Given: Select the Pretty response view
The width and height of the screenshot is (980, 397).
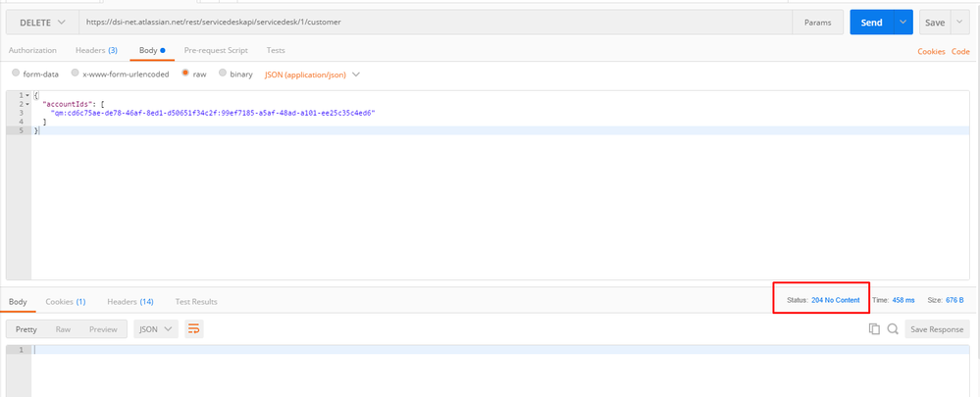Looking at the screenshot, I should point(26,329).
